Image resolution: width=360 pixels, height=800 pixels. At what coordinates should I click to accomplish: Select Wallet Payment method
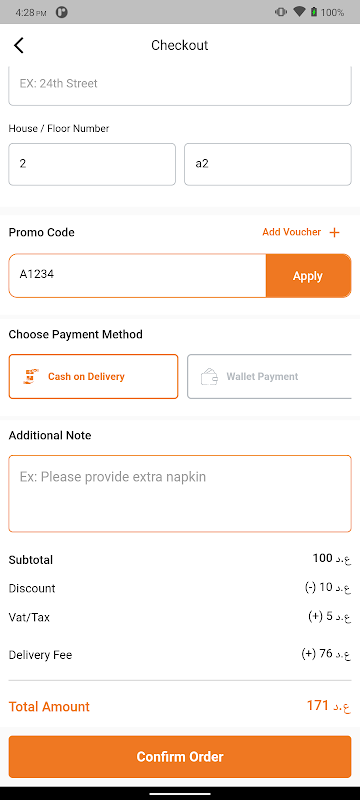click(x=269, y=377)
